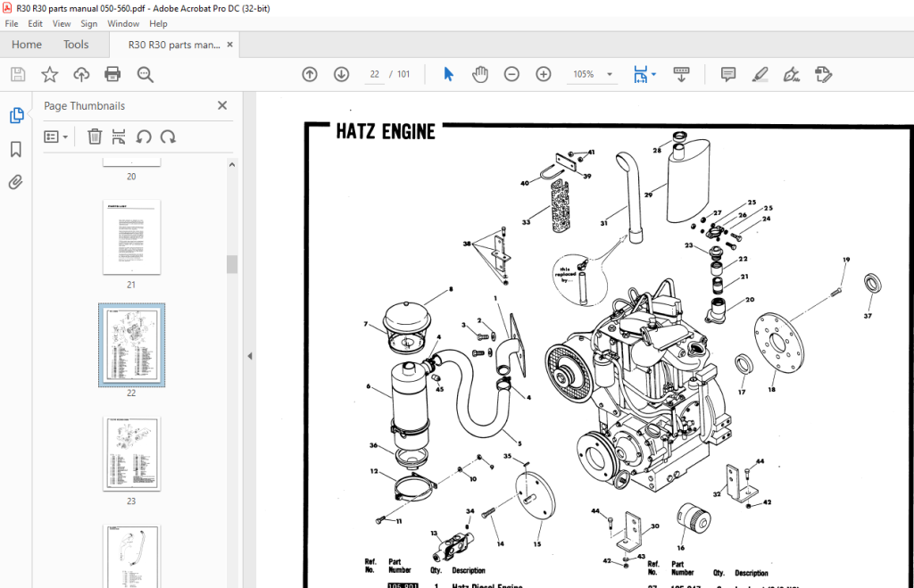This screenshot has height=588, width=914.
Task: Upload the file to cloud
Action: tap(81, 74)
